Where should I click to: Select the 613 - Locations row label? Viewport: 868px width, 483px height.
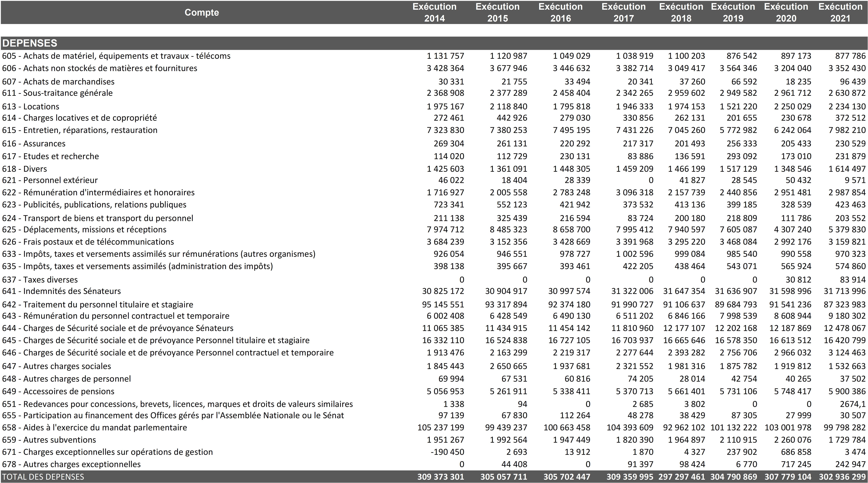pos(31,107)
